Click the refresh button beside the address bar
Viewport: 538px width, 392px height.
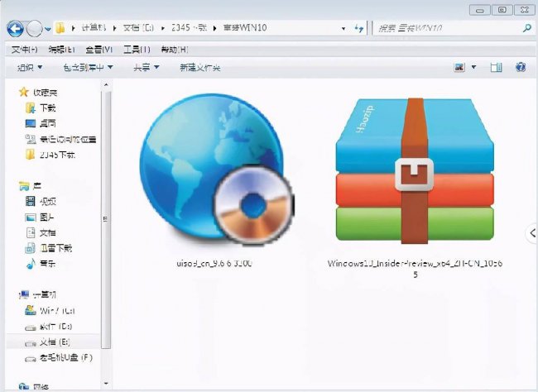359,28
